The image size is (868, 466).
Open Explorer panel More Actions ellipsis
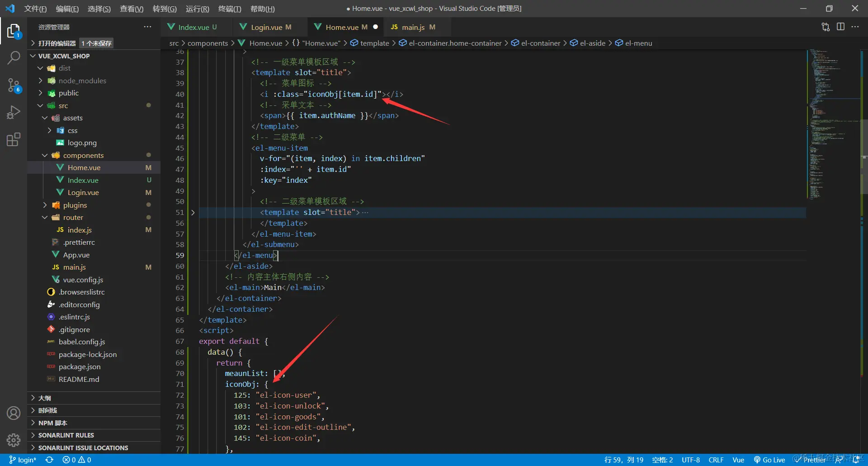pyautogui.click(x=147, y=27)
